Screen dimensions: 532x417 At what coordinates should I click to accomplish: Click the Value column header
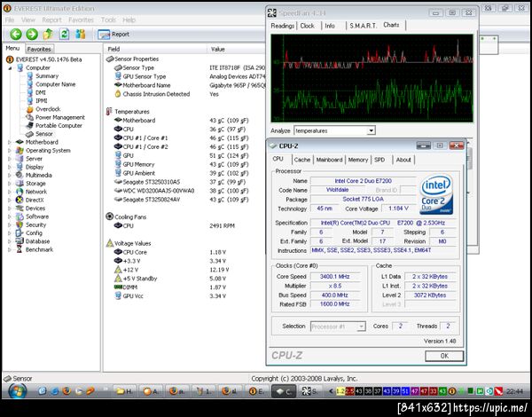coord(236,49)
